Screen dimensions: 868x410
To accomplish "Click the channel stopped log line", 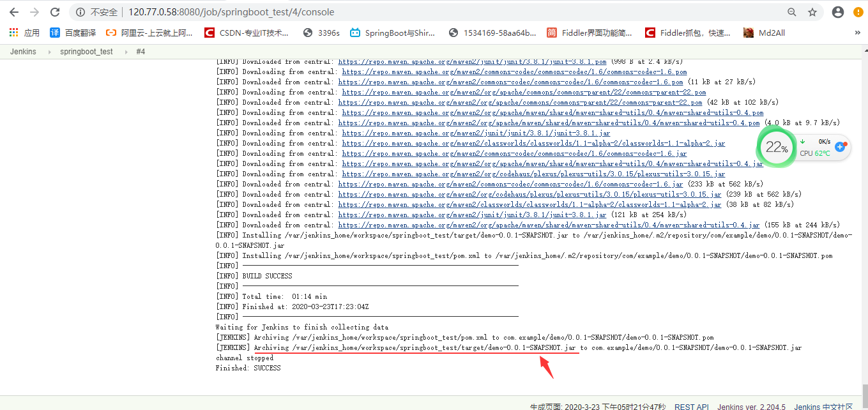I will click(x=244, y=358).
